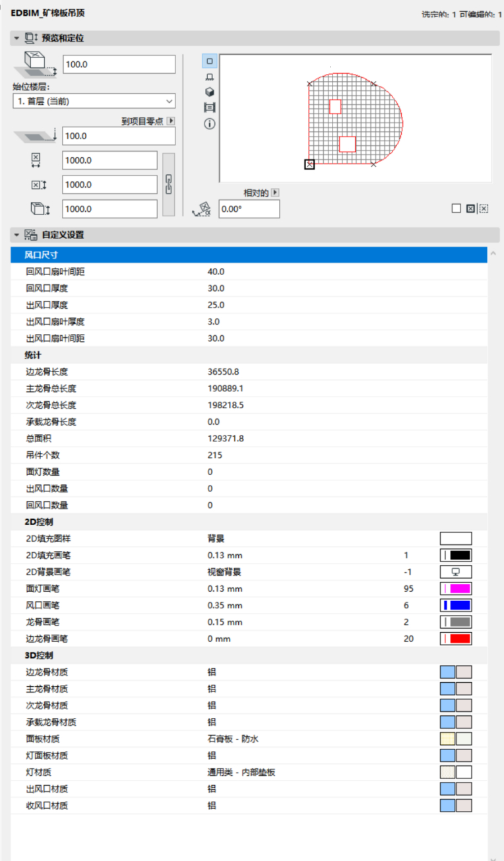Click the 边龙骨画笔 red pen swatch
The width and height of the screenshot is (504, 861).
(x=456, y=639)
